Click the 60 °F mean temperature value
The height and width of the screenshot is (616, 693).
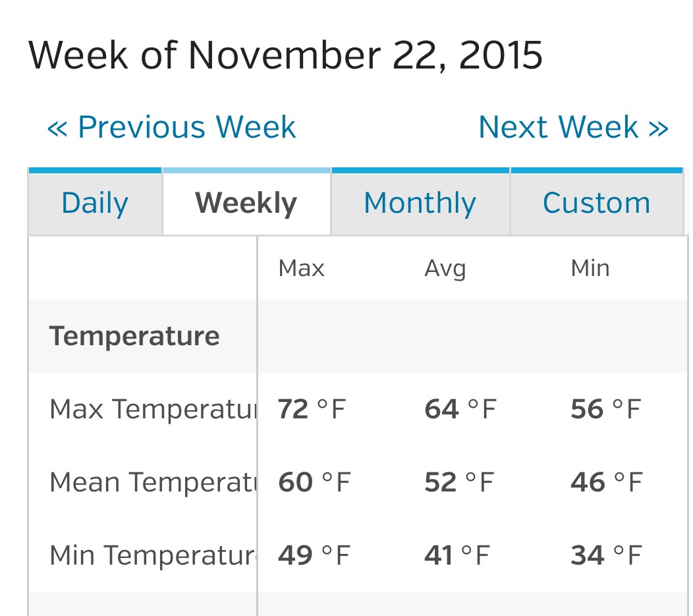[314, 482]
